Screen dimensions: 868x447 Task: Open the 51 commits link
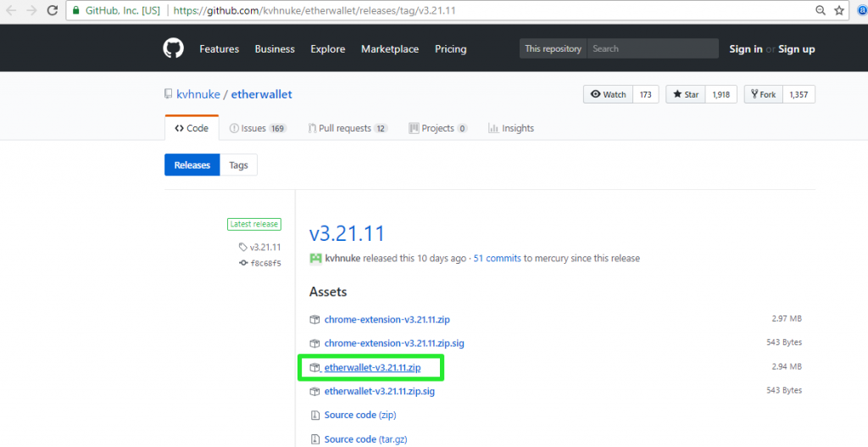point(497,258)
